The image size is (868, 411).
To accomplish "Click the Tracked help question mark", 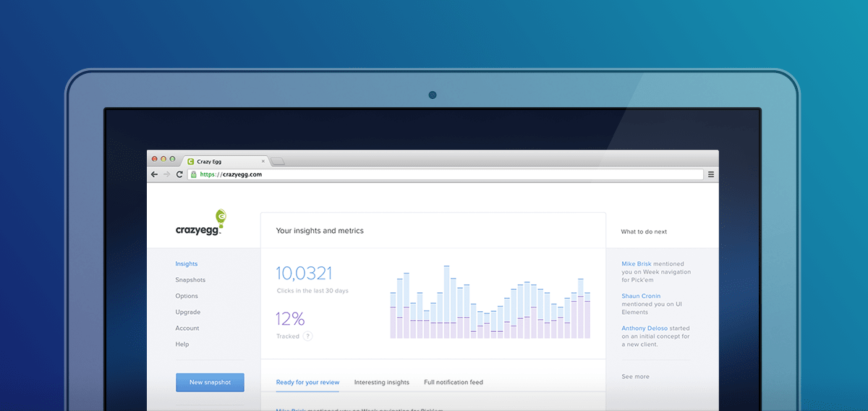I will pos(307,336).
